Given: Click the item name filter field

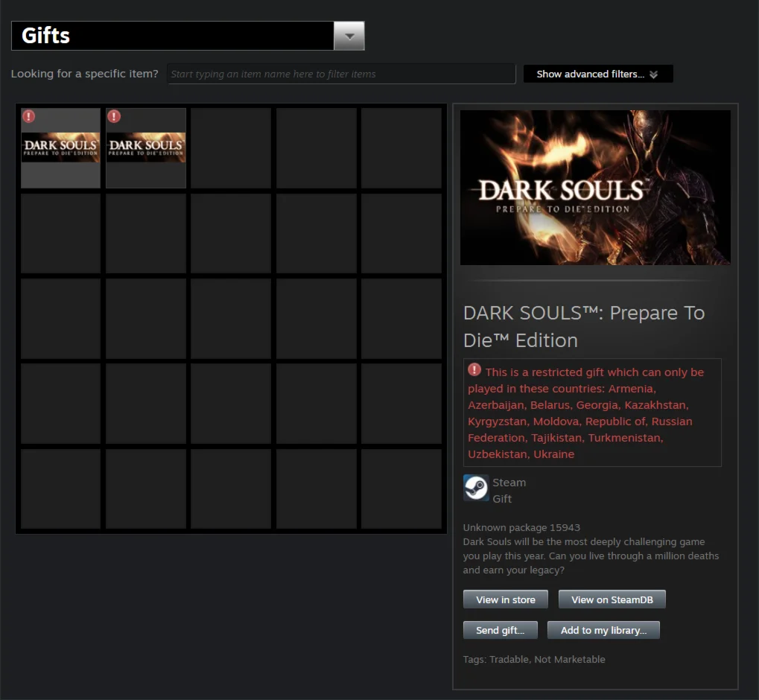Looking at the screenshot, I should [x=341, y=74].
